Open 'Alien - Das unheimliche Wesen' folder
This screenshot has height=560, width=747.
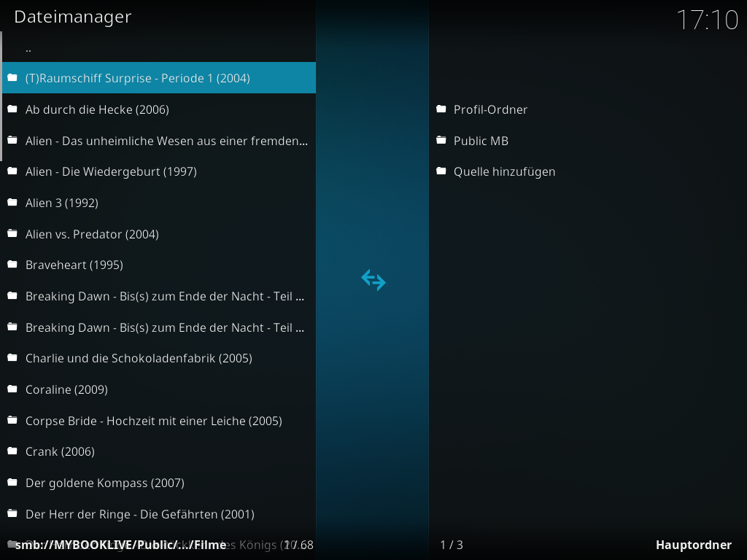click(158, 141)
